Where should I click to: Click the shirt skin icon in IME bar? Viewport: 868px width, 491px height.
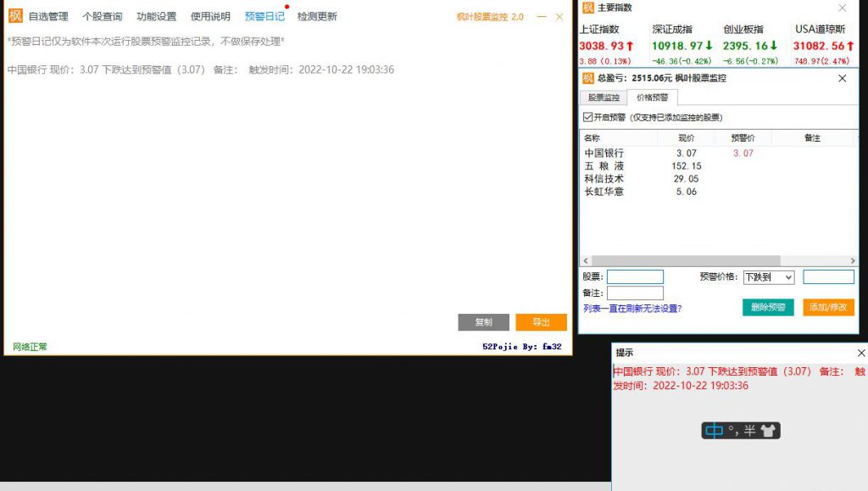point(767,431)
